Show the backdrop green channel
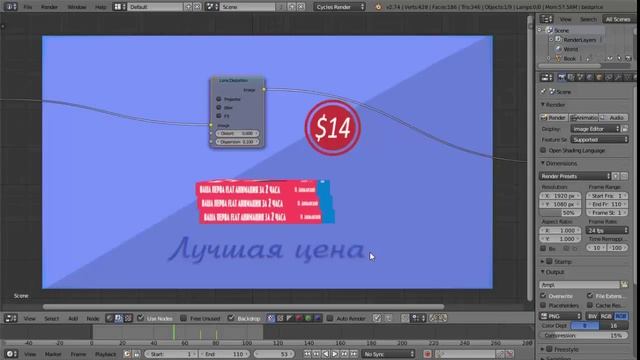Viewport: 640px width, 360px height. tap(308, 318)
